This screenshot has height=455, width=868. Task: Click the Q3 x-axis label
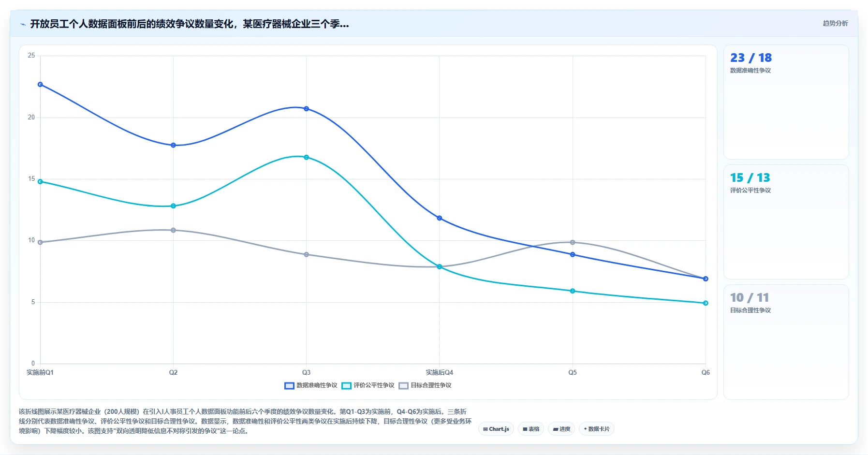307,373
